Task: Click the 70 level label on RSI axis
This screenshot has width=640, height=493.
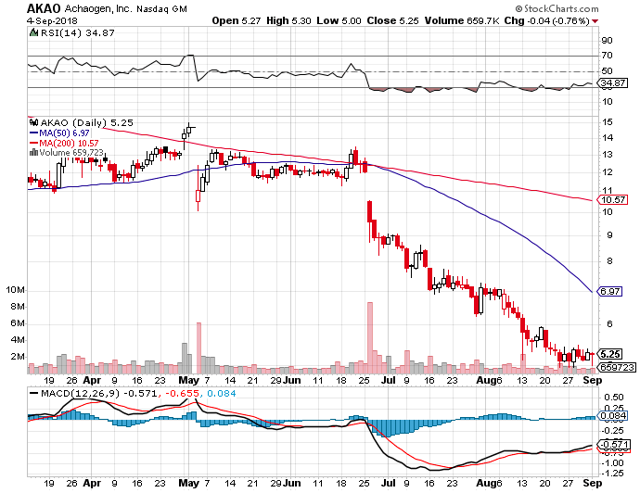Action: tap(607, 55)
